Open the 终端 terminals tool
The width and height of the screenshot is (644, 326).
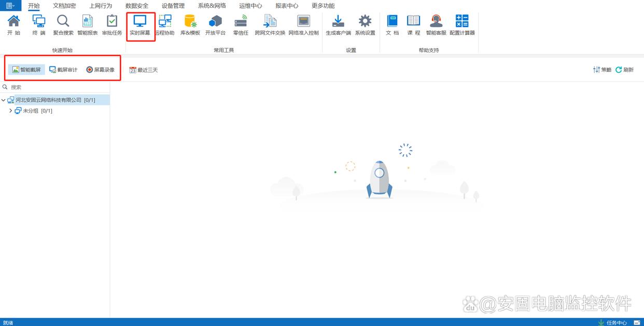(39, 25)
